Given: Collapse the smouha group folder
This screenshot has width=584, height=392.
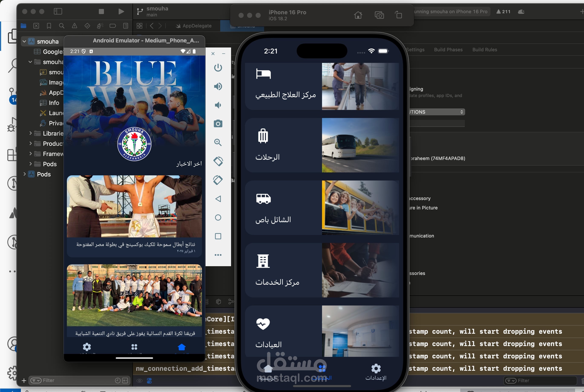Looking at the screenshot, I should [30, 62].
